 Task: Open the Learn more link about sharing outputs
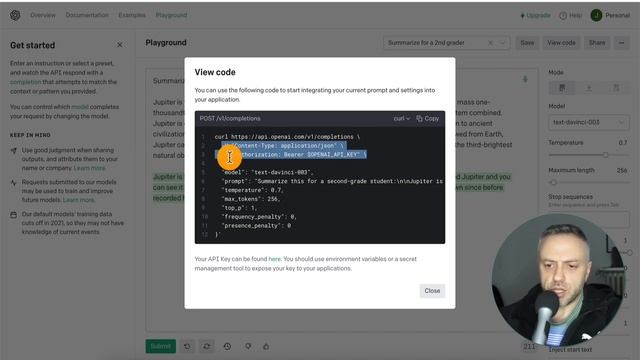point(89,168)
